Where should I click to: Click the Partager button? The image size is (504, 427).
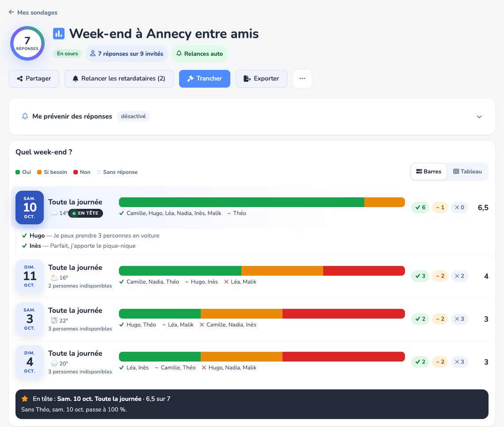click(x=34, y=78)
